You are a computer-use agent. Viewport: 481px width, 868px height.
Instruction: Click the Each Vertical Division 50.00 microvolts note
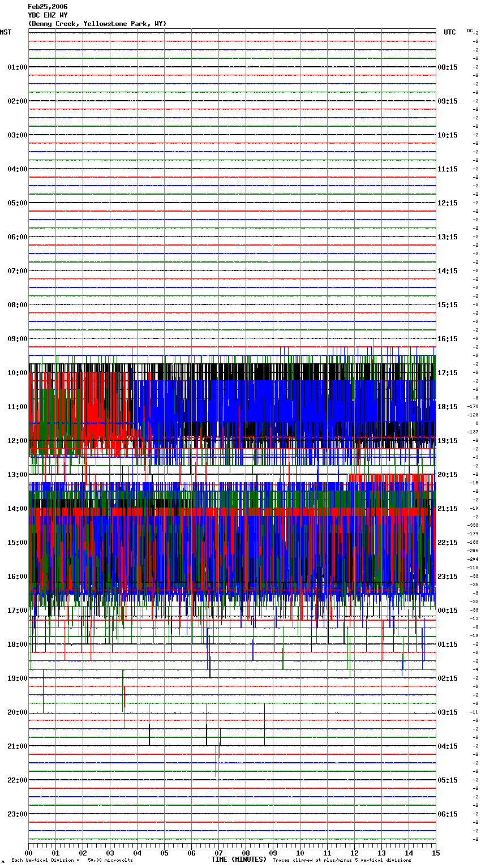coord(72,861)
